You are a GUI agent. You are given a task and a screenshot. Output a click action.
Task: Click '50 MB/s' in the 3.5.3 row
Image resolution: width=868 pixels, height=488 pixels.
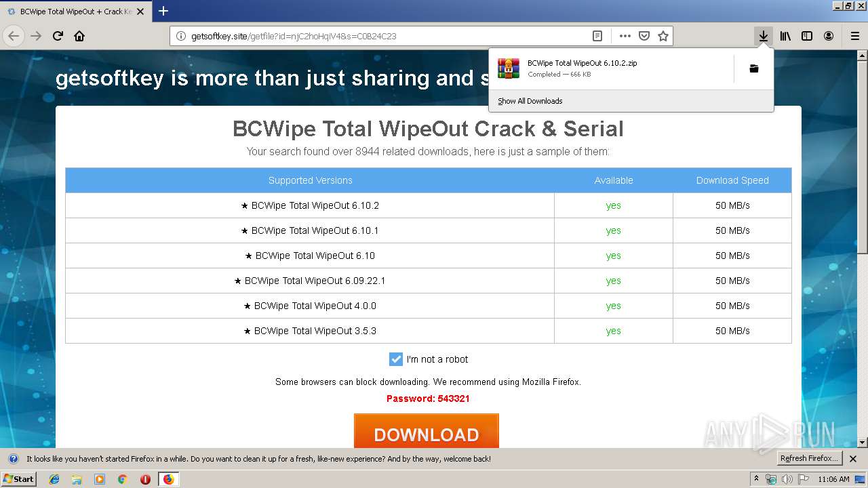click(x=732, y=331)
